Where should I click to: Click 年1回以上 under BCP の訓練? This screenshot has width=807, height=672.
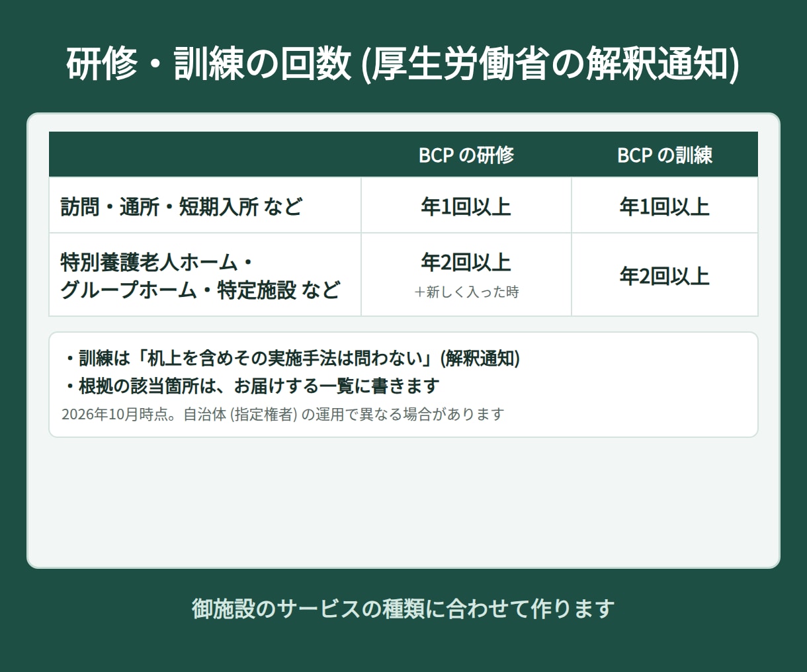coord(665,207)
